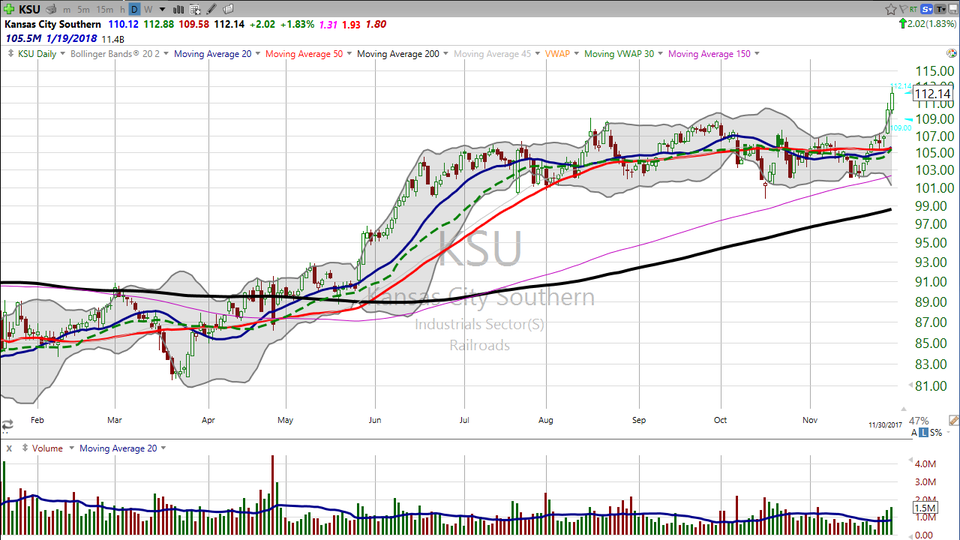Click the KSU ticker symbol field
The height and width of the screenshot is (540, 960).
29,9
